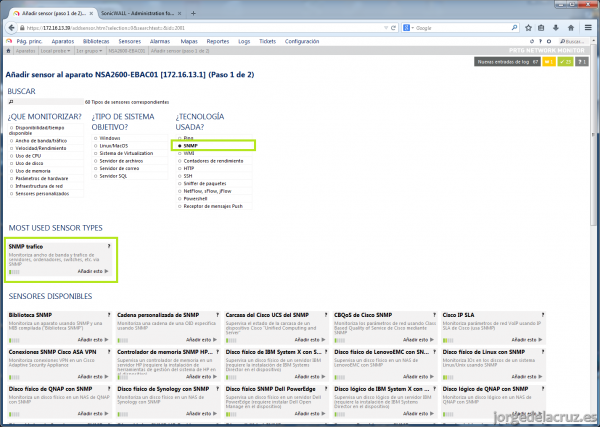Select the Ping technology radio button
600x427 pixels.
click(x=179, y=138)
